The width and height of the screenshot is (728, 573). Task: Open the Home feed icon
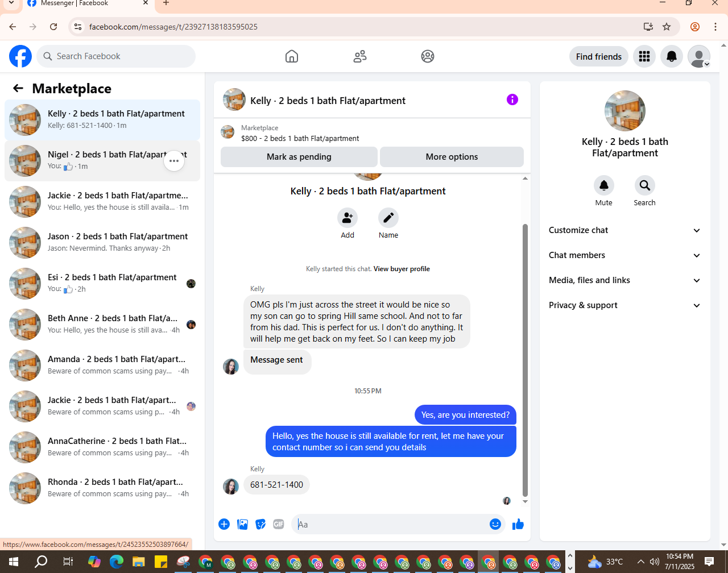[x=292, y=56]
